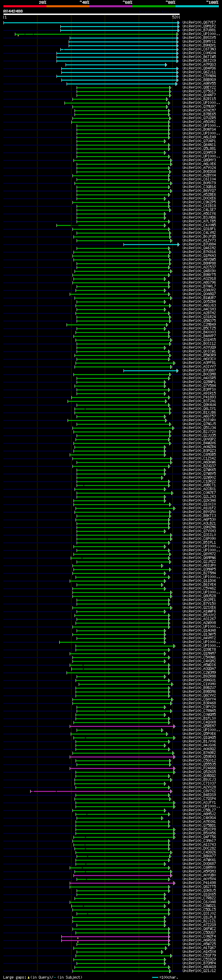Click the cyan alignment bar for B7U884
This screenshot has height=980, width=222.
[x=152, y=245]
